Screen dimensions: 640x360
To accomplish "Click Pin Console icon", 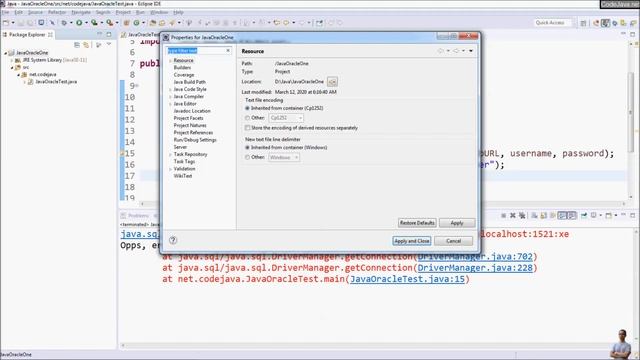I will (x=584, y=216).
